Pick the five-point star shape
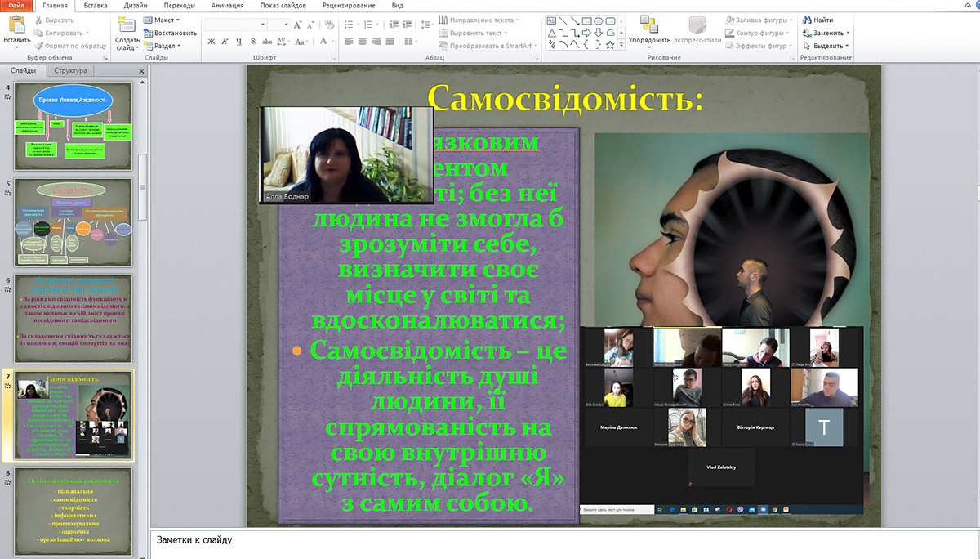This screenshot has height=559, width=980. 610,44
